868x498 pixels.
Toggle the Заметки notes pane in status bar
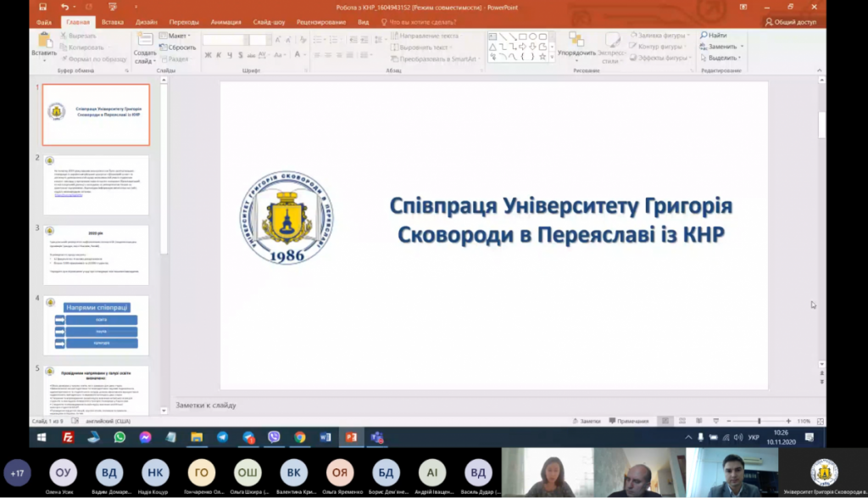click(x=586, y=421)
